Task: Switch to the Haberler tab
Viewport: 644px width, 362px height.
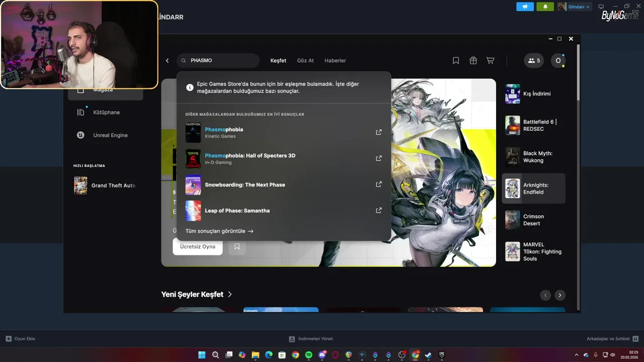Action: click(335, 60)
